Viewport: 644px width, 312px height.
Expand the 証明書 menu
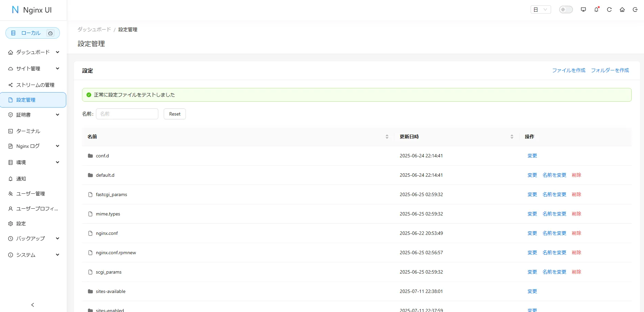pyautogui.click(x=33, y=115)
